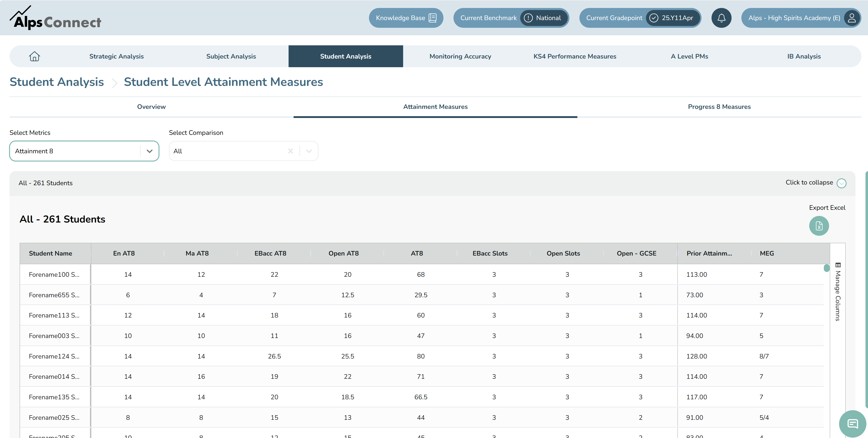Viewport: 868px width, 438px height.
Task: Sort by AT8 column header
Action: click(x=417, y=253)
